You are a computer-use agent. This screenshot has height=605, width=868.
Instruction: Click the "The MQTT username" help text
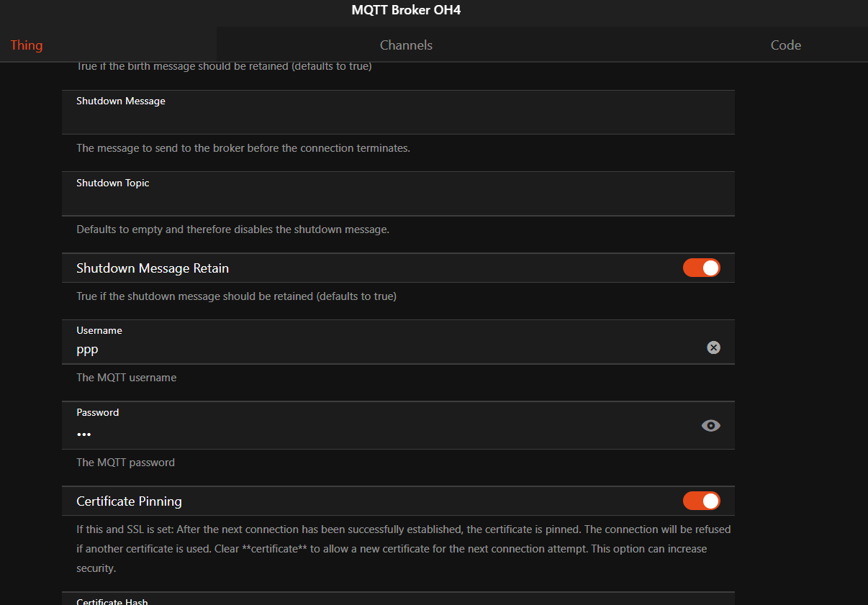127,378
